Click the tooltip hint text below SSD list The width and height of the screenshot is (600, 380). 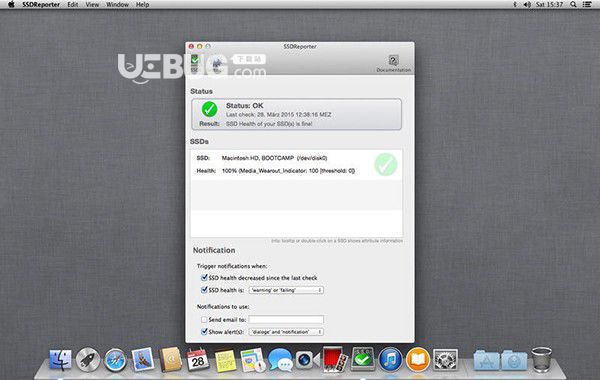pyautogui.click(x=337, y=241)
